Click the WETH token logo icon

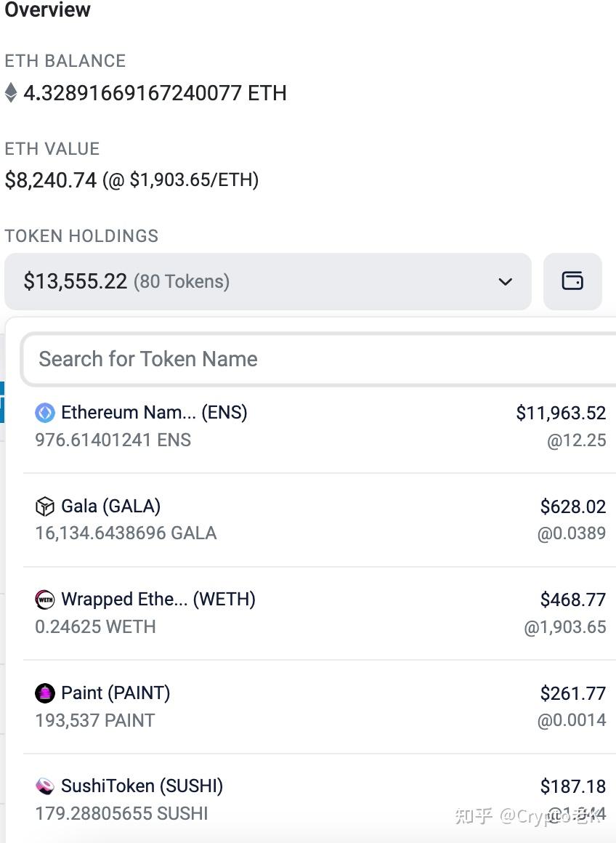click(x=45, y=600)
